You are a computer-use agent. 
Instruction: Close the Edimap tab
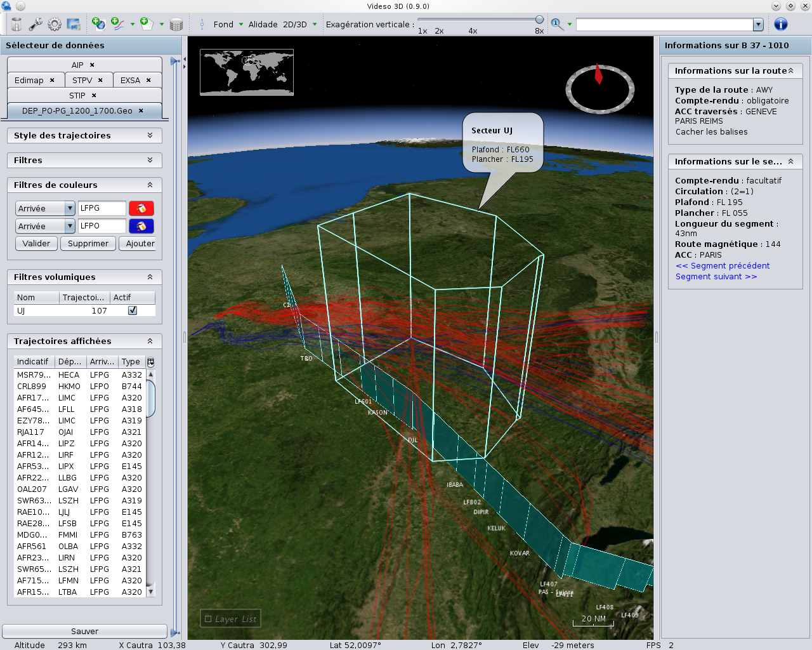[52, 80]
